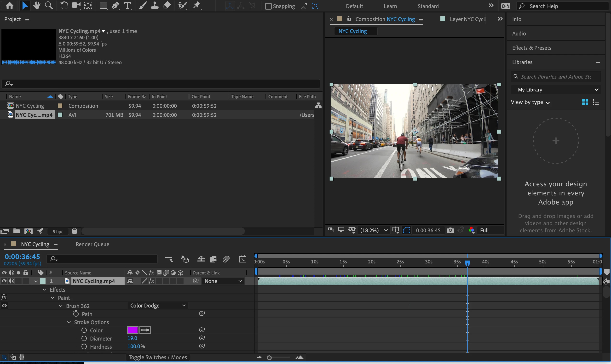This screenshot has height=364, width=611.
Task: Select the Hand tool
Action: pyautogui.click(x=37, y=6)
